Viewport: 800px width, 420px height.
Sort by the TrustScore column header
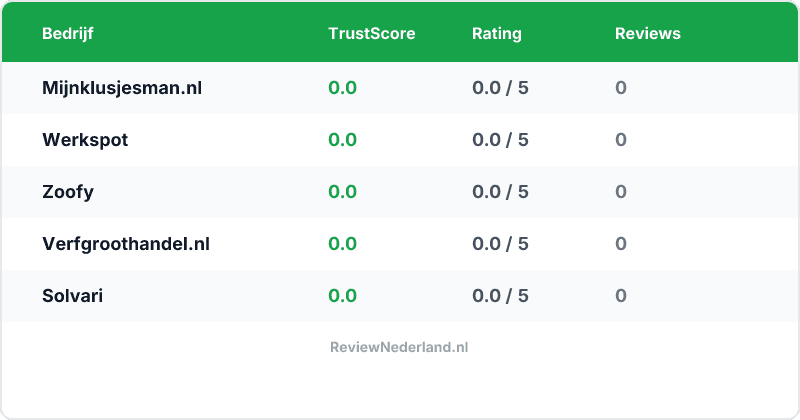tap(371, 33)
